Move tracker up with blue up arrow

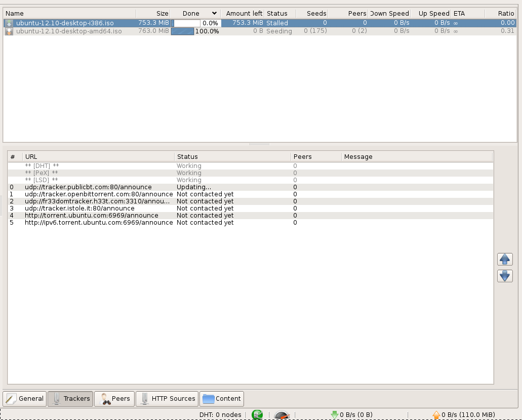(505, 259)
